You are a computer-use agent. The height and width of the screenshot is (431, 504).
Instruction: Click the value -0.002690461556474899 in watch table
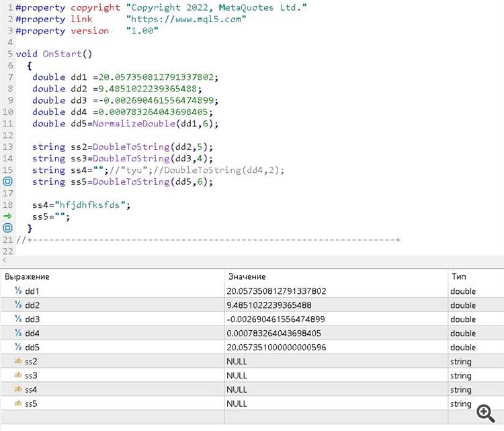point(276,319)
